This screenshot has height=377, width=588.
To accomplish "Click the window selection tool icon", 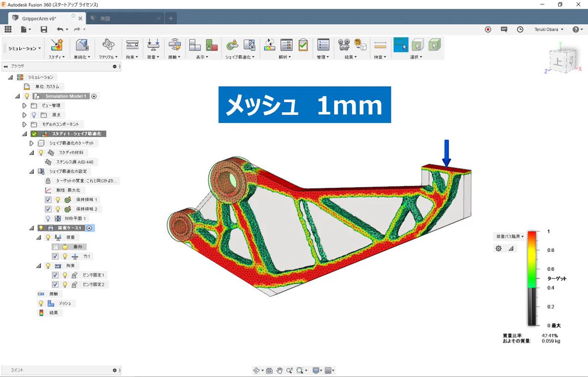I will 400,45.
